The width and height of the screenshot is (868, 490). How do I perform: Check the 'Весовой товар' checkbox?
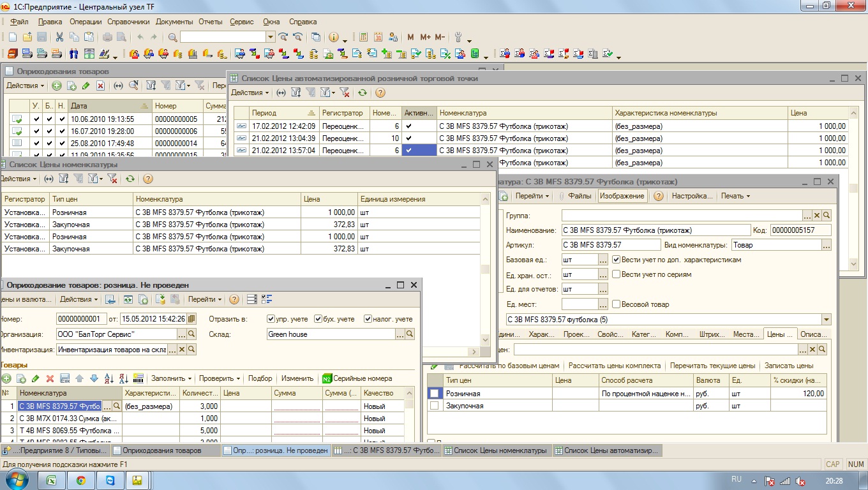tap(617, 304)
